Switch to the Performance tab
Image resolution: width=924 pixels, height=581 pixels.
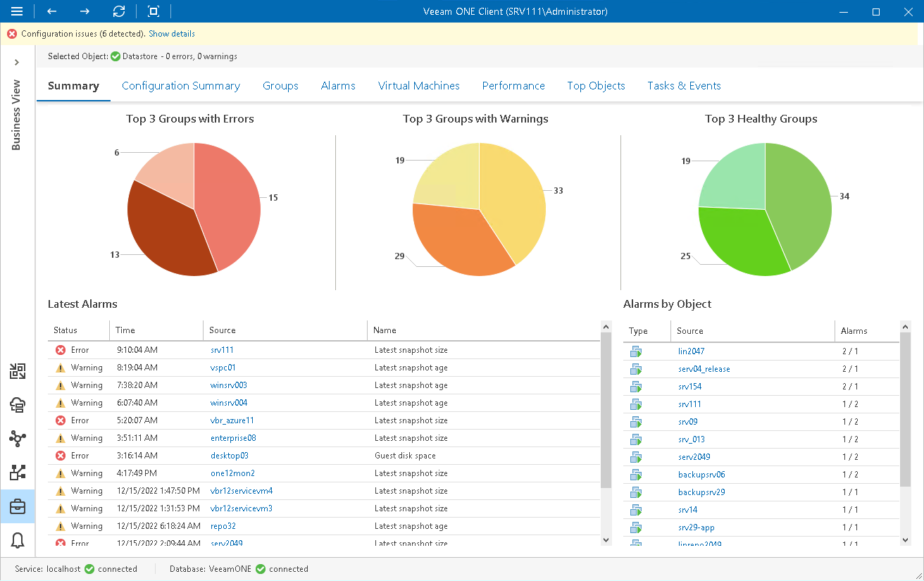[513, 86]
